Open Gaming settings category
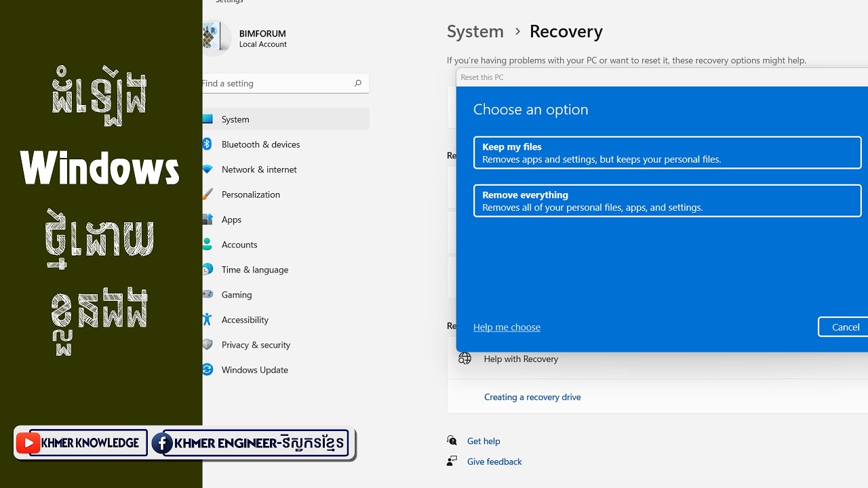The height and width of the screenshot is (488, 868). pyautogui.click(x=285, y=295)
